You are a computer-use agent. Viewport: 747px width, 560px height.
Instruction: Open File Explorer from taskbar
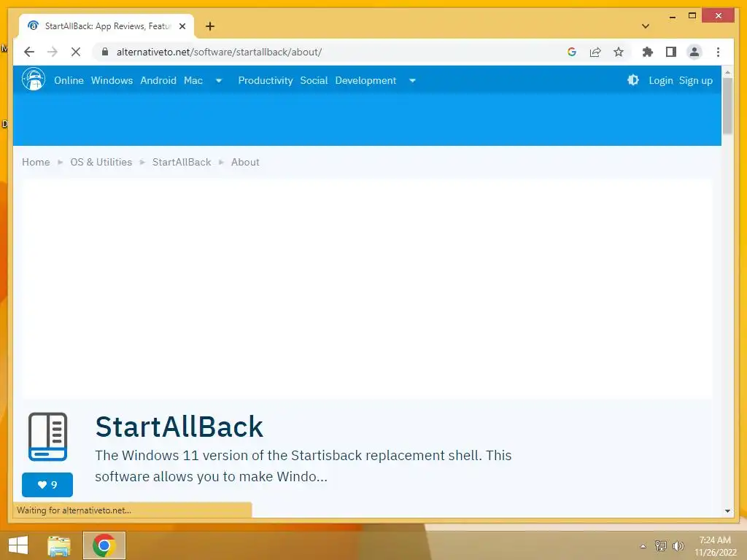click(x=59, y=545)
